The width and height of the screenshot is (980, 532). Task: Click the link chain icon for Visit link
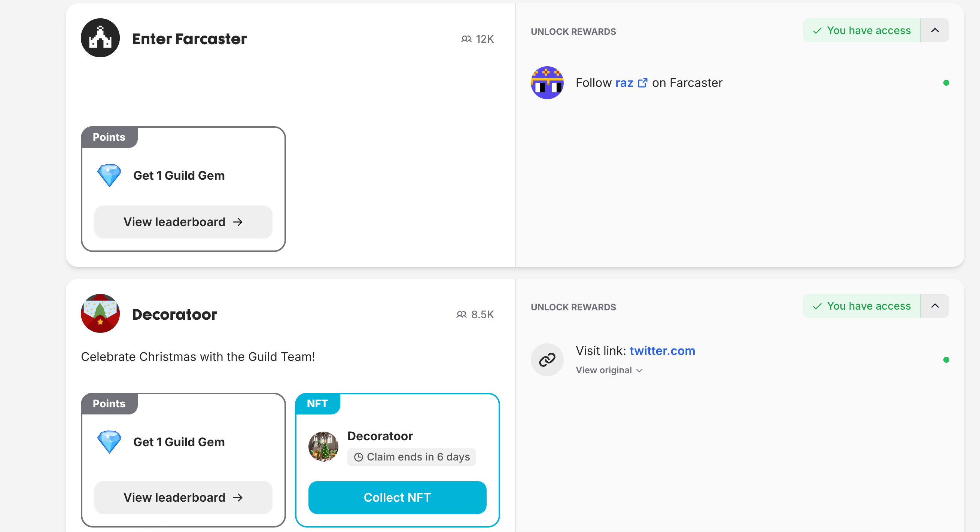[547, 360]
